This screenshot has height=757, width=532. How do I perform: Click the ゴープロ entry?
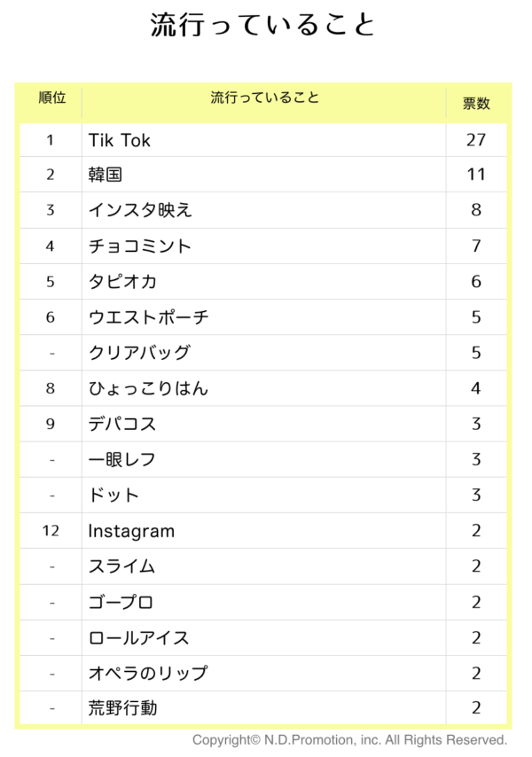(x=121, y=602)
